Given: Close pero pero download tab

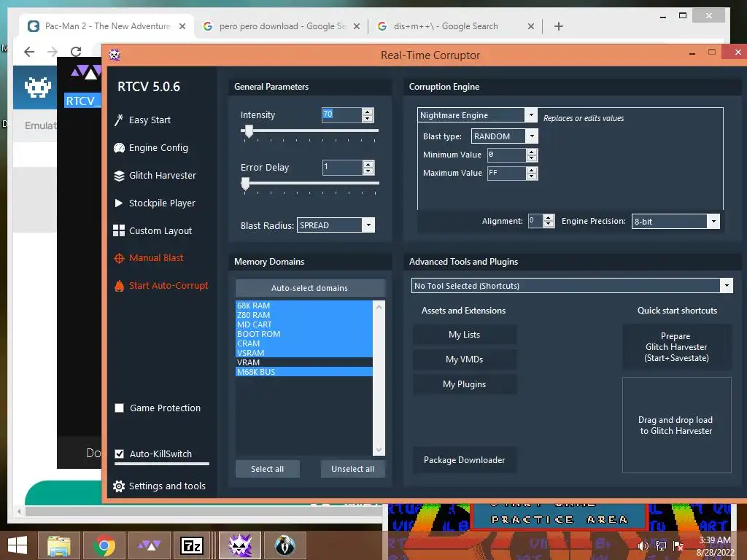Looking at the screenshot, I should coord(356,26).
